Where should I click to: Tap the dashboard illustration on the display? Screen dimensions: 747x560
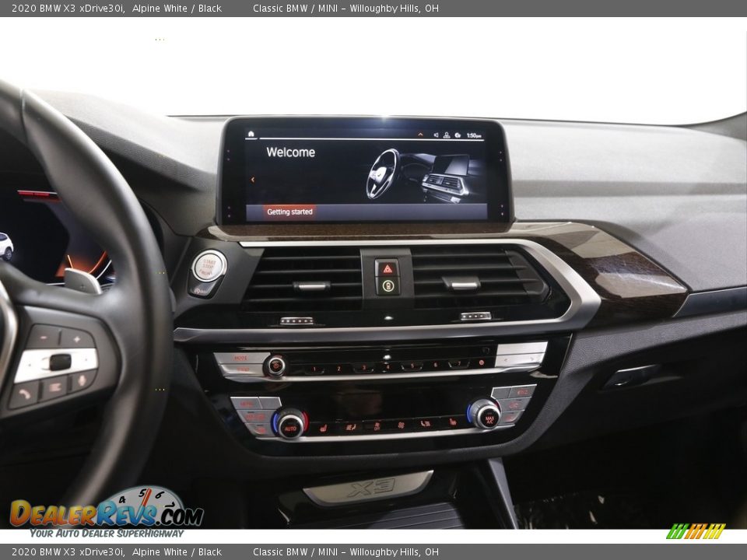418,174
